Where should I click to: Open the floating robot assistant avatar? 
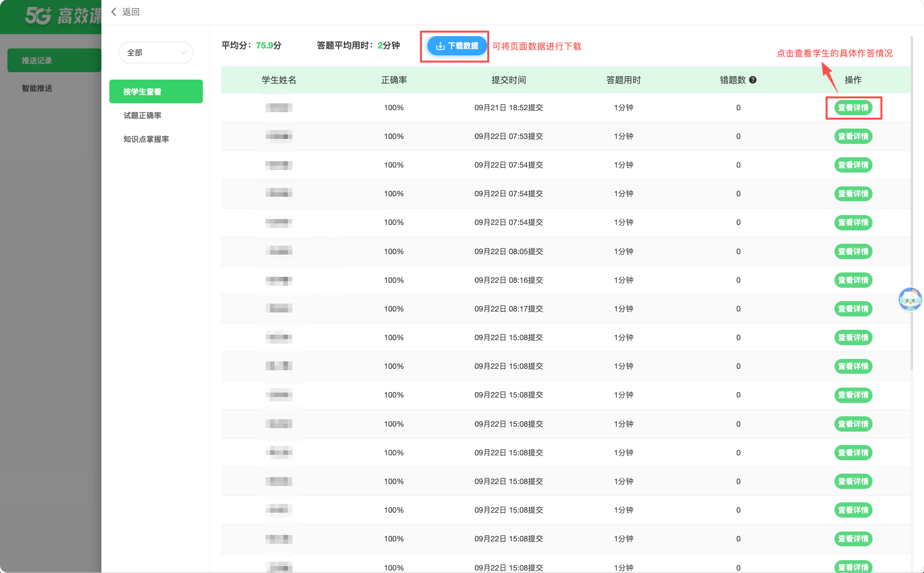coord(910,299)
